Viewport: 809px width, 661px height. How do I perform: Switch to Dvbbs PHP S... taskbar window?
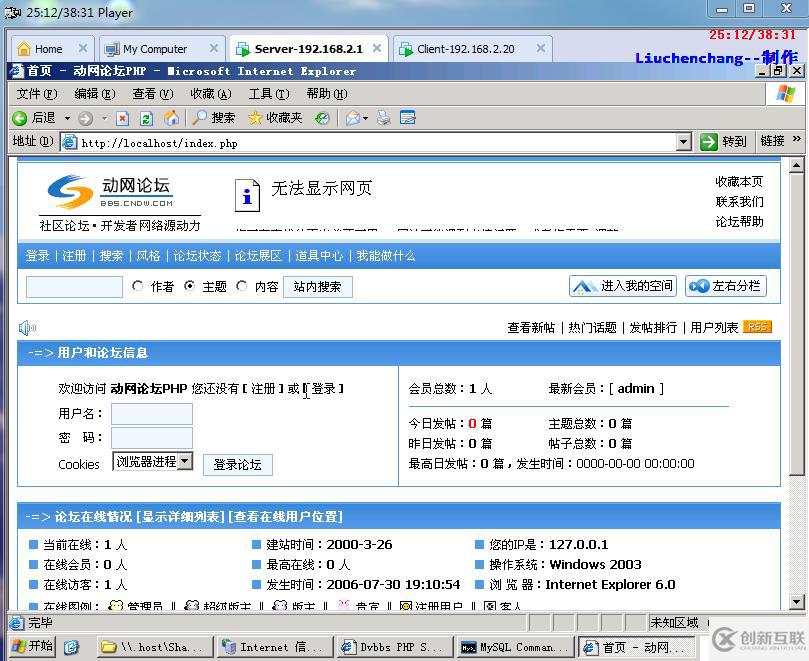(393, 647)
